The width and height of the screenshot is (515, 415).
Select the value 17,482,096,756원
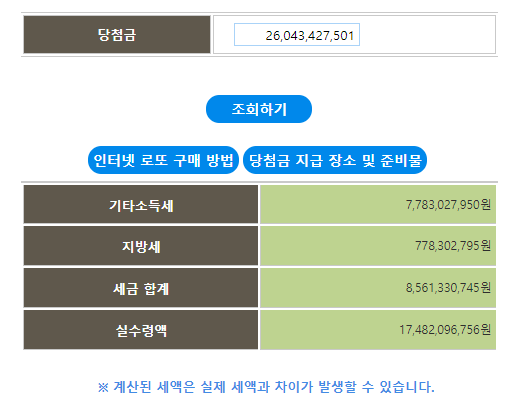445,330
